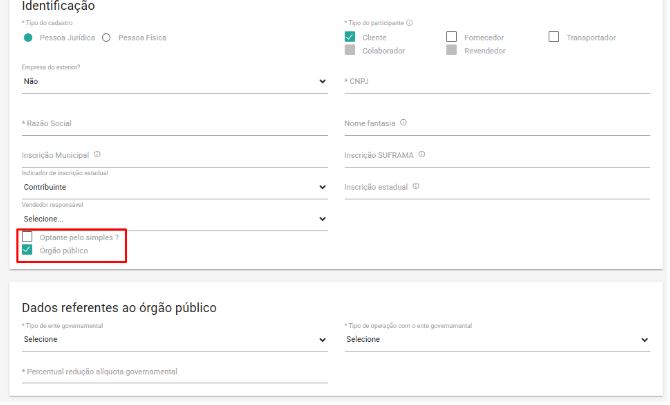Click the Percentual redução alíquota governamental field
Image resolution: width=670 pixels, height=405 pixels.
174,372
